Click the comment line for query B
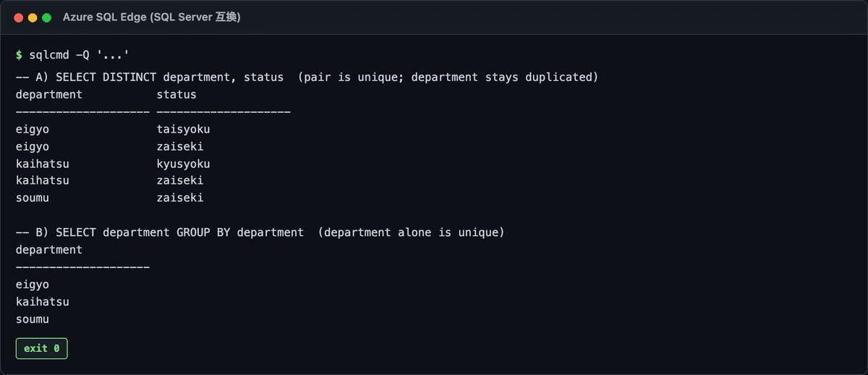 (260, 232)
